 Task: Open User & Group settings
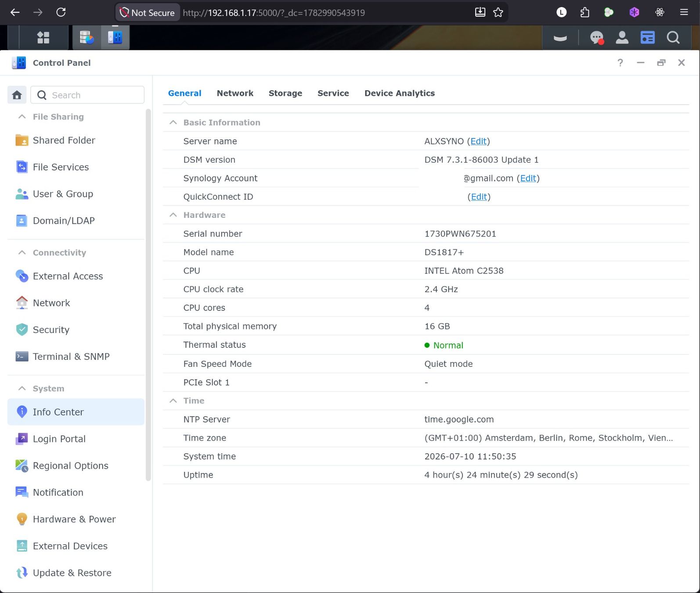tap(76, 194)
